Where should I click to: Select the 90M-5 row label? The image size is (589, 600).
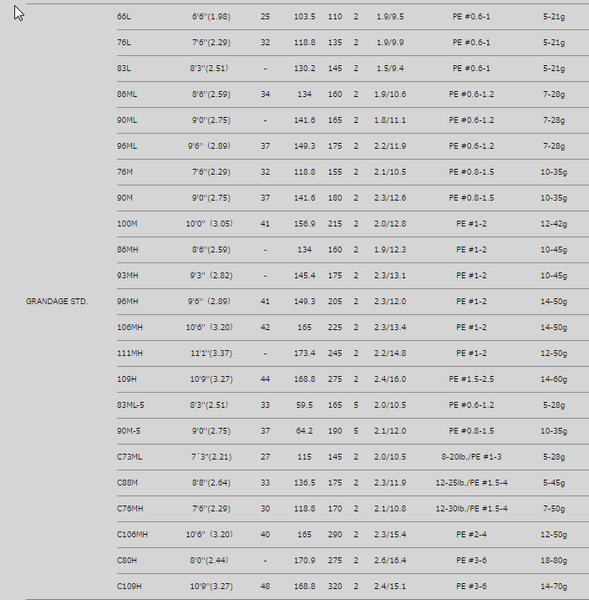[129, 431]
